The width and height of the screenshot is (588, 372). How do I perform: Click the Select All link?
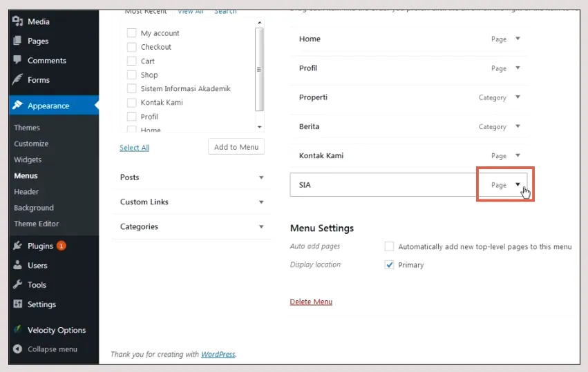(134, 148)
